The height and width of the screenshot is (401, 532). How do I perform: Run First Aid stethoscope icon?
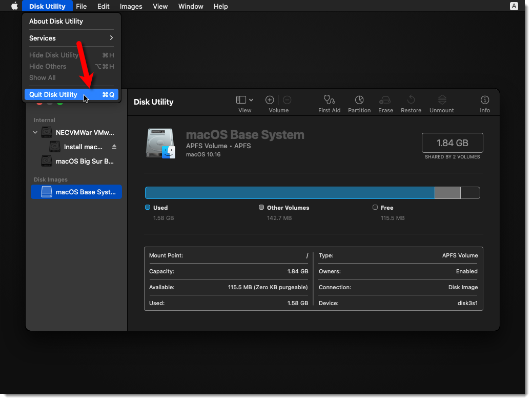coord(329,100)
